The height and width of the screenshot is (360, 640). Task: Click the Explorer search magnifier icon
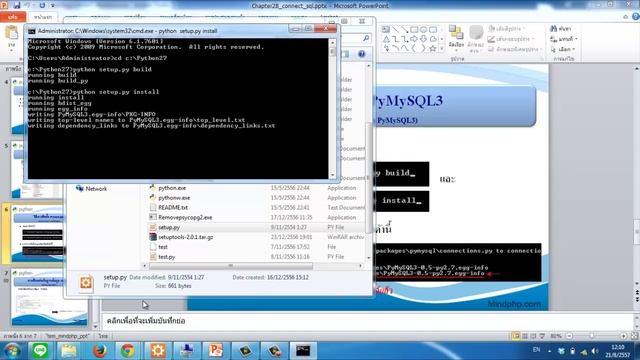(366, 38)
